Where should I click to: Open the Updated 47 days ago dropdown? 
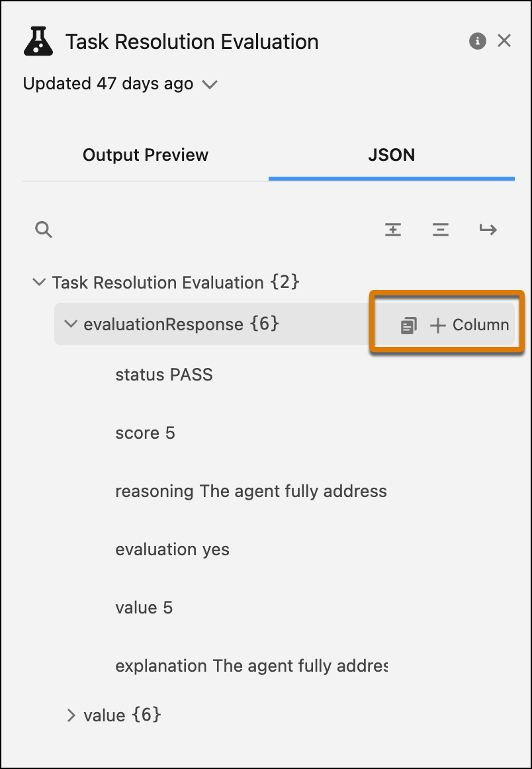[x=120, y=84]
